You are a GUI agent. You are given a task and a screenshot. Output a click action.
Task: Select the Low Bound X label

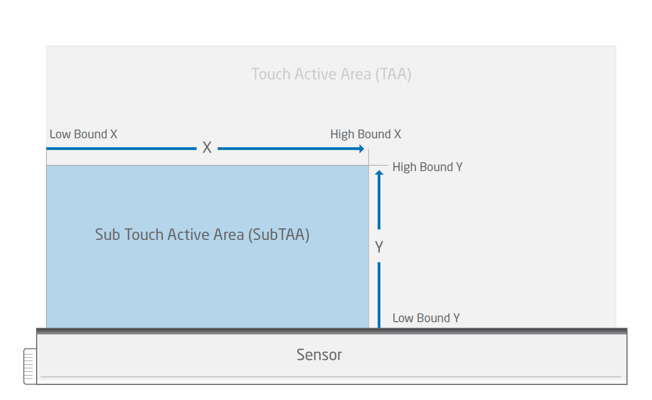(x=83, y=134)
